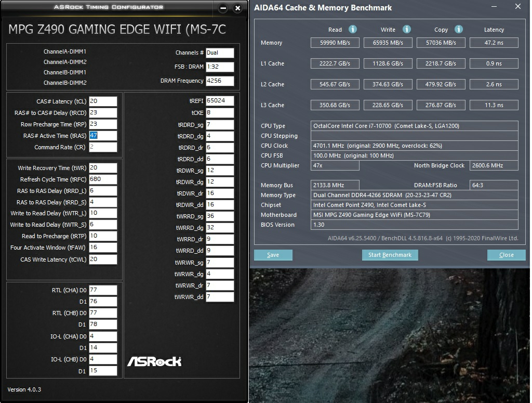532x403 pixels.
Task: Select the IO-L (CHB) D0 field
Action: (103, 359)
